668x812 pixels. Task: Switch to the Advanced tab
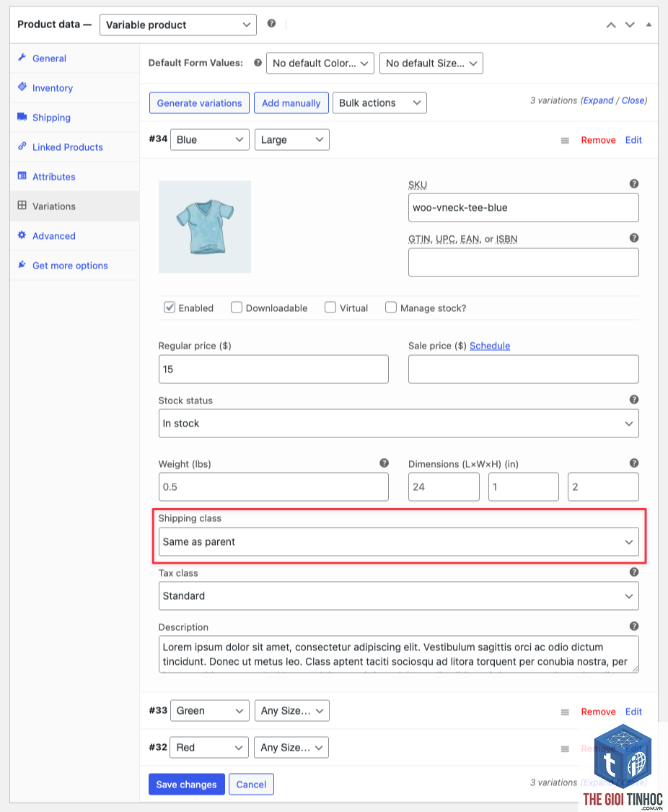[74, 235]
